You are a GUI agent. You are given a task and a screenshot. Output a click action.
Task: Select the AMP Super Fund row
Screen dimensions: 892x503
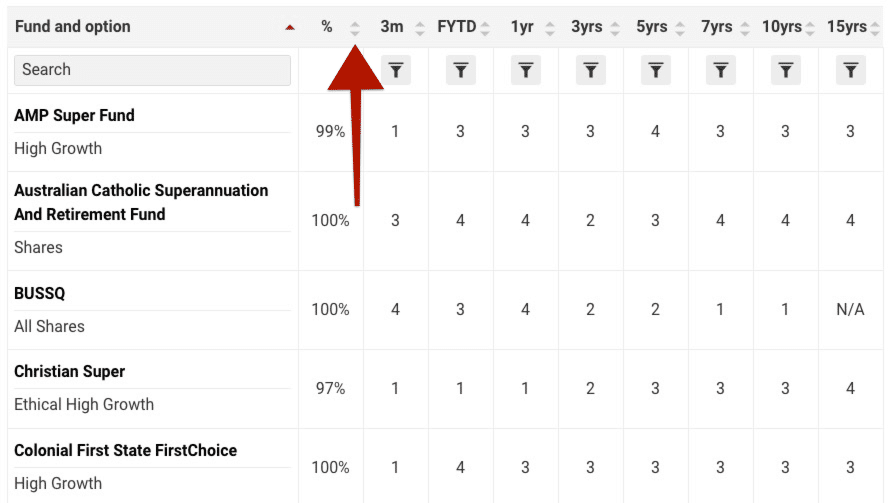point(74,115)
